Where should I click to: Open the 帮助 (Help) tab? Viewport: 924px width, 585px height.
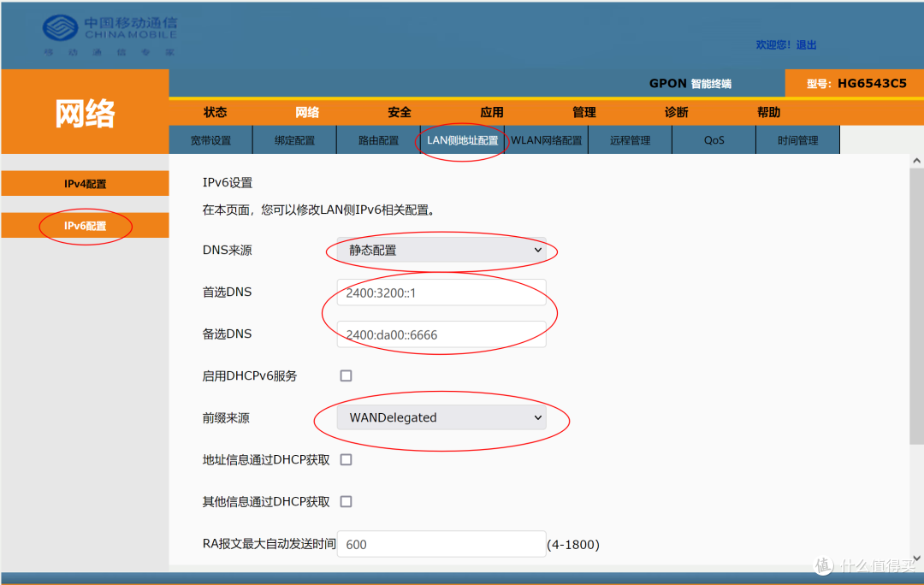[768, 112]
